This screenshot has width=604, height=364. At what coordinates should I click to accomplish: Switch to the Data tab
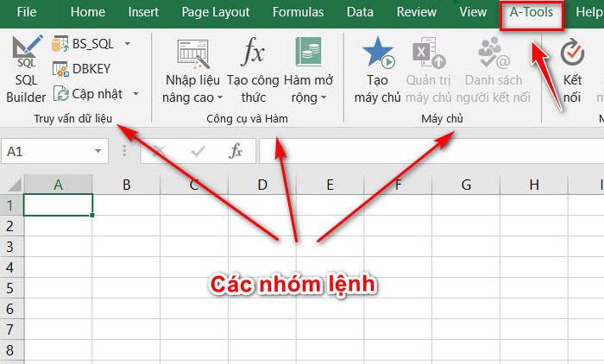(360, 12)
